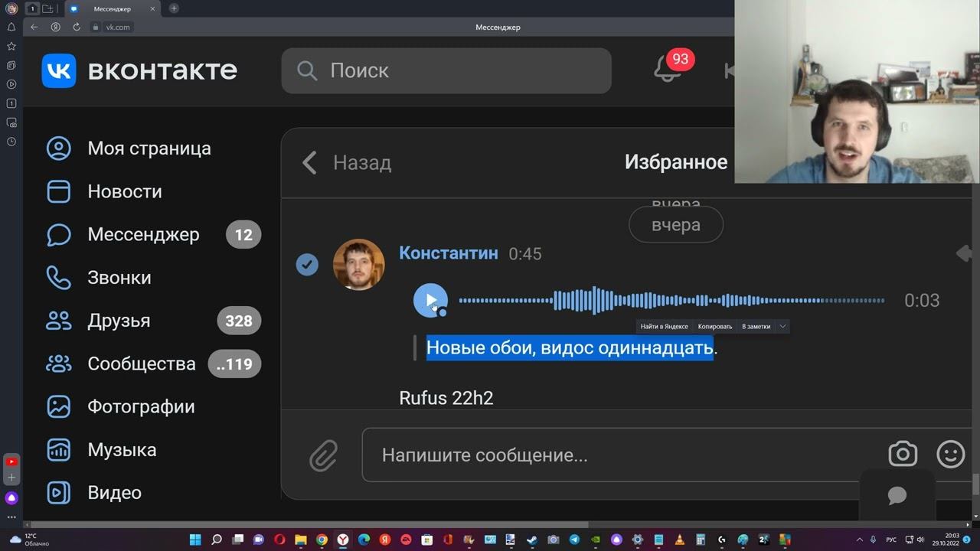This screenshot has height=551, width=980.
Task: Open the browser sidebar notifications bell
Action: [x=11, y=27]
